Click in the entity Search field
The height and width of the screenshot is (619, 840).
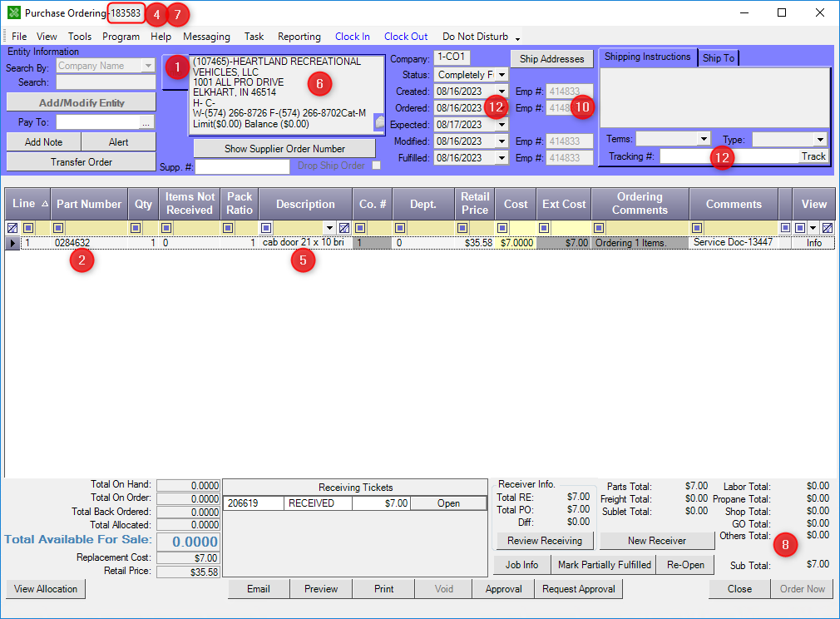point(106,82)
